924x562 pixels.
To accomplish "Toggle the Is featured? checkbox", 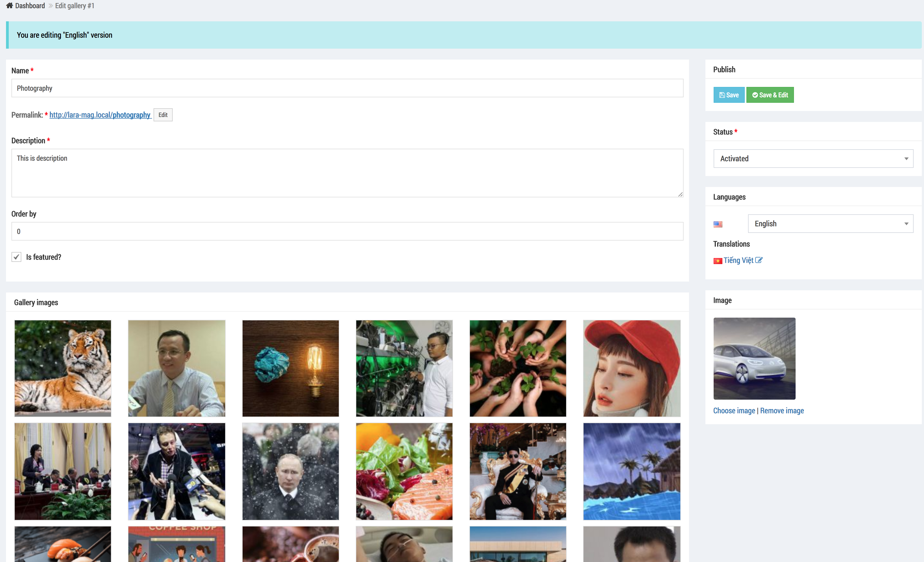I will coord(16,257).
